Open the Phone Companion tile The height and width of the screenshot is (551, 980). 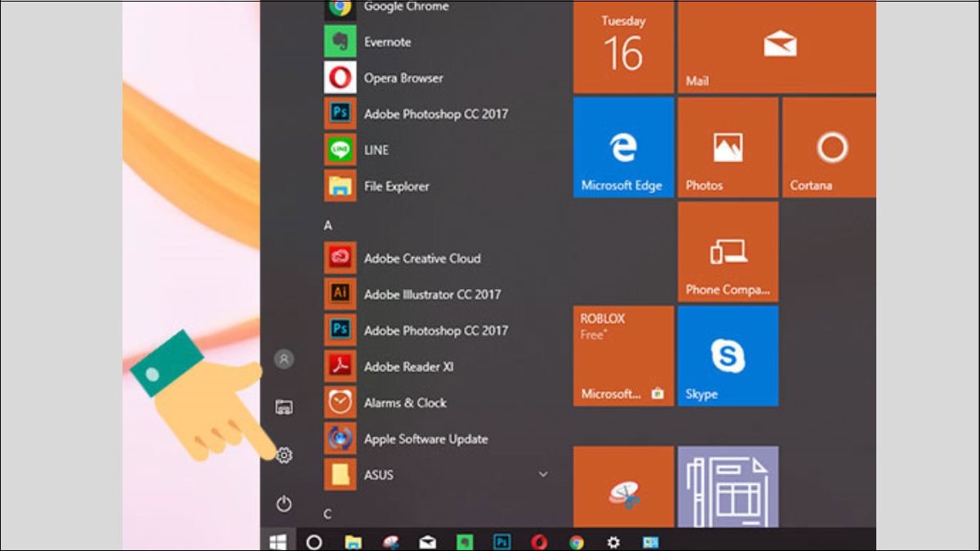point(728,252)
